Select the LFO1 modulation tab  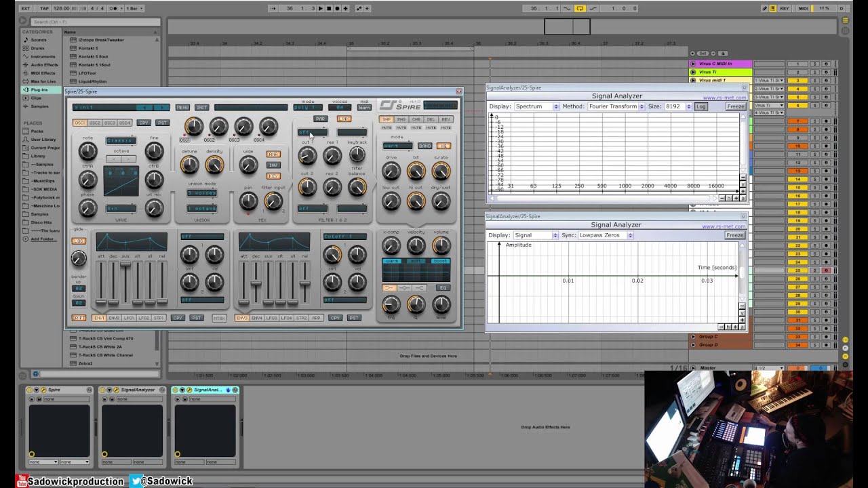(129, 318)
